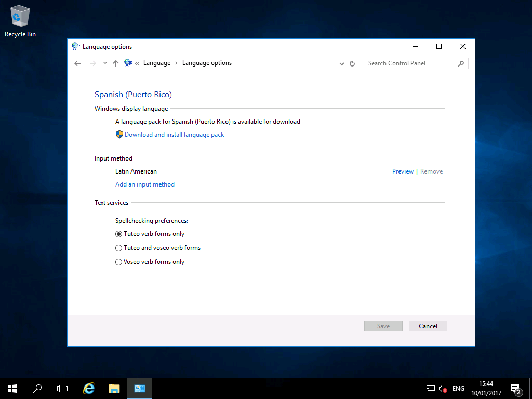Click Add an input method
The height and width of the screenshot is (399, 532).
point(145,184)
